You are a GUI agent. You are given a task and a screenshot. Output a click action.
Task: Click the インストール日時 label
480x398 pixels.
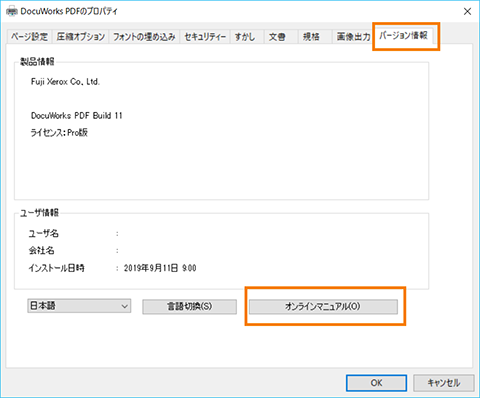point(56,268)
